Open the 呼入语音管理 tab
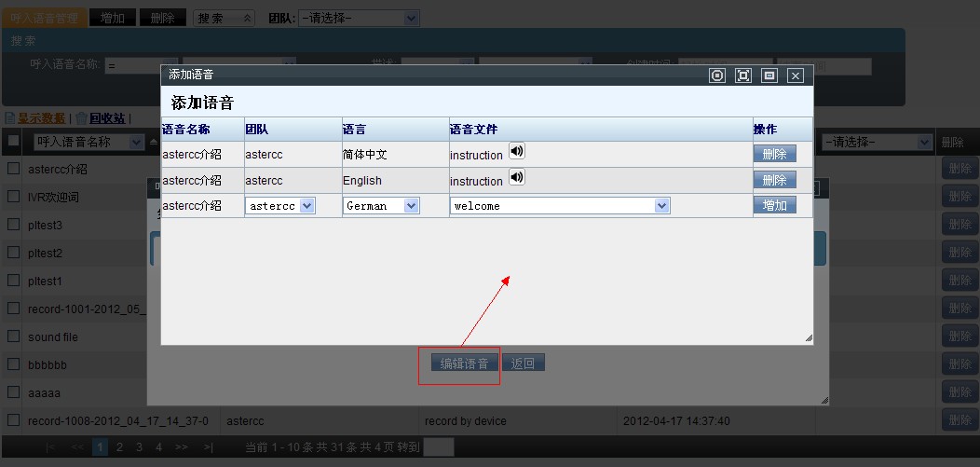This screenshot has width=980, height=467. pyautogui.click(x=45, y=18)
